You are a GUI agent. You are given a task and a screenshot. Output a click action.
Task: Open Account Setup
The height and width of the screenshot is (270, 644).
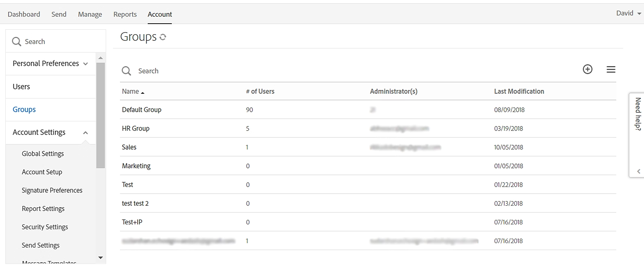[42, 172]
